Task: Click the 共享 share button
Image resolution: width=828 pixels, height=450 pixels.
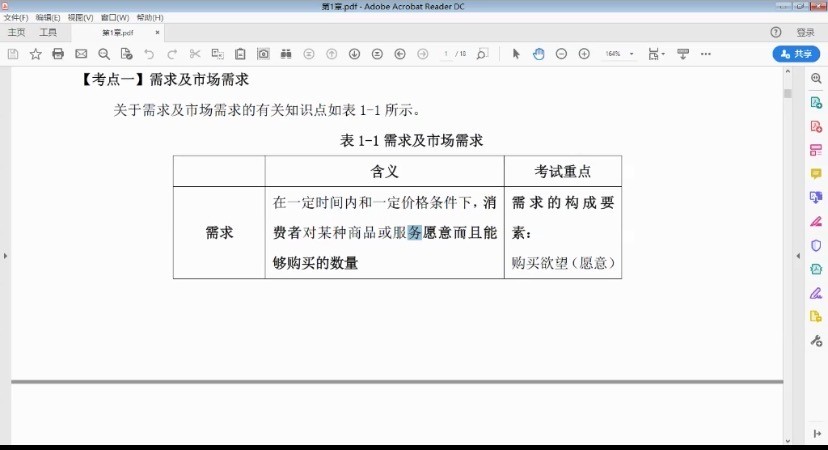Action: 796,54
